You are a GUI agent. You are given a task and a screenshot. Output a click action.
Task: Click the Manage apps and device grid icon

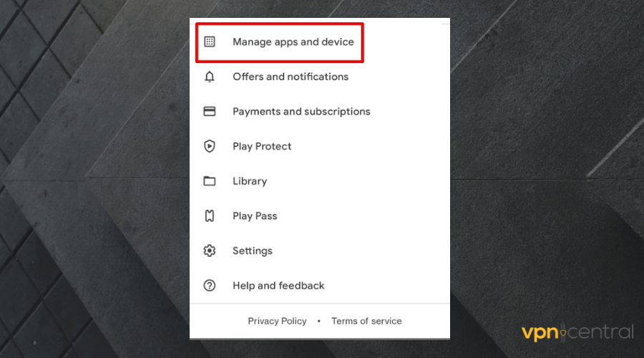pyautogui.click(x=209, y=42)
